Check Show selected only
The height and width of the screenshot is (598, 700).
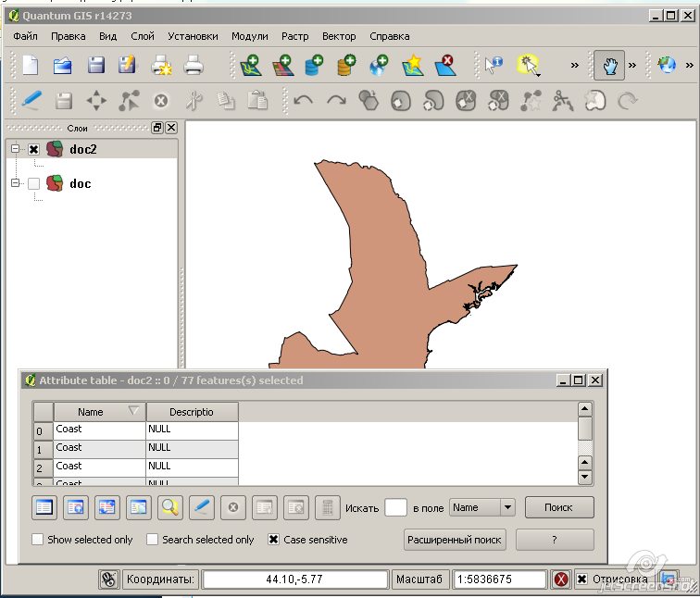pyautogui.click(x=37, y=539)
